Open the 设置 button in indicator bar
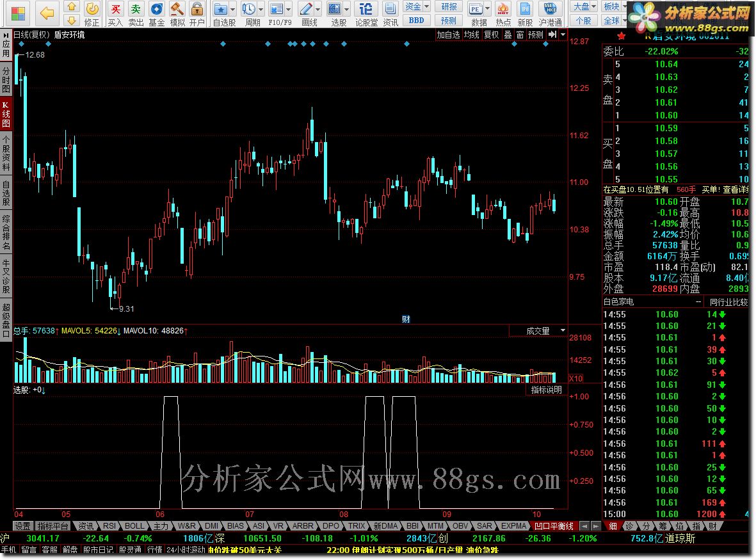The image size is (756, 560). point(22,526)
